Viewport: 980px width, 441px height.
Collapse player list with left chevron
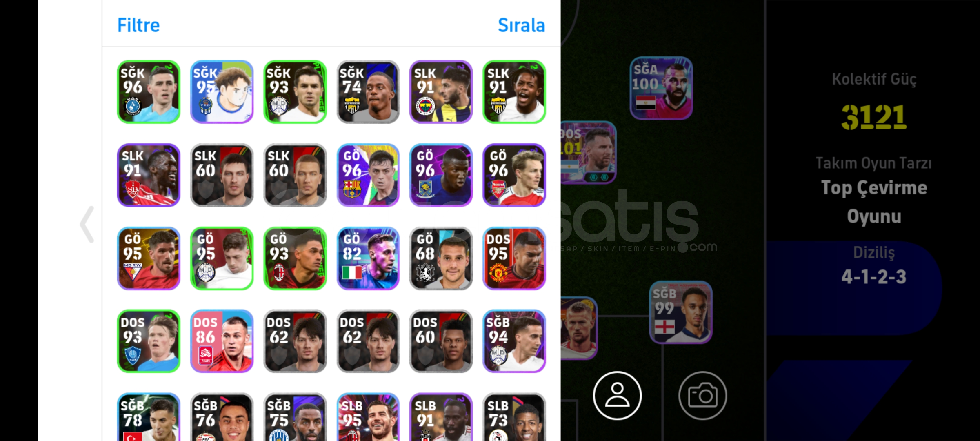click(87, 224)
